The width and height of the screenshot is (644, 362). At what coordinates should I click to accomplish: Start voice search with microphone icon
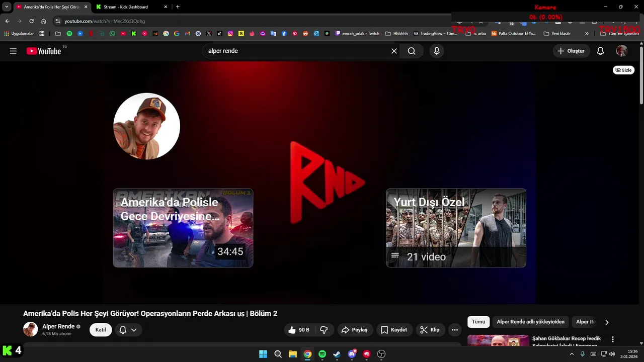tap(437, 51)
